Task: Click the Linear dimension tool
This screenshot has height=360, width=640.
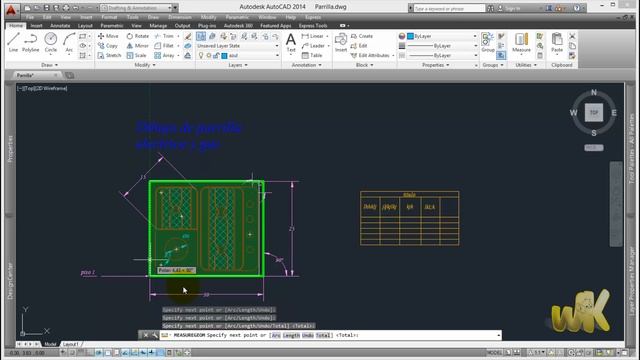Action: click(313, 36)
